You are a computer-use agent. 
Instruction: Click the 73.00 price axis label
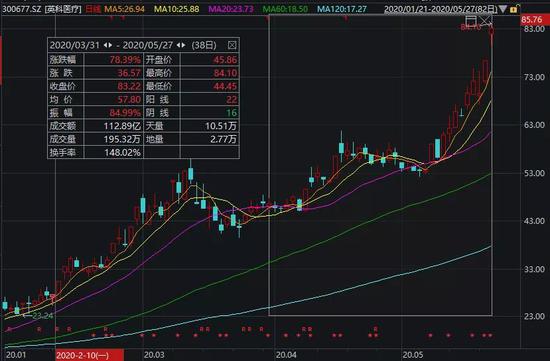point(534,77)
